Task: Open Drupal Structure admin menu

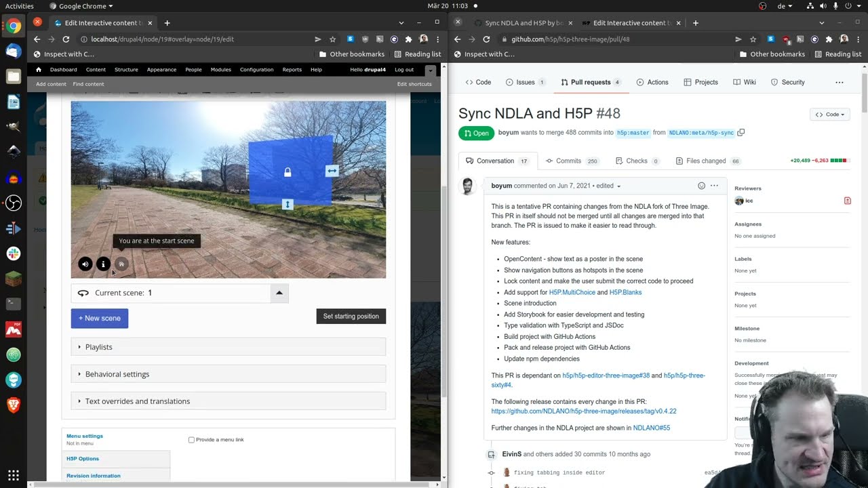Action: [x=126, y=70]
